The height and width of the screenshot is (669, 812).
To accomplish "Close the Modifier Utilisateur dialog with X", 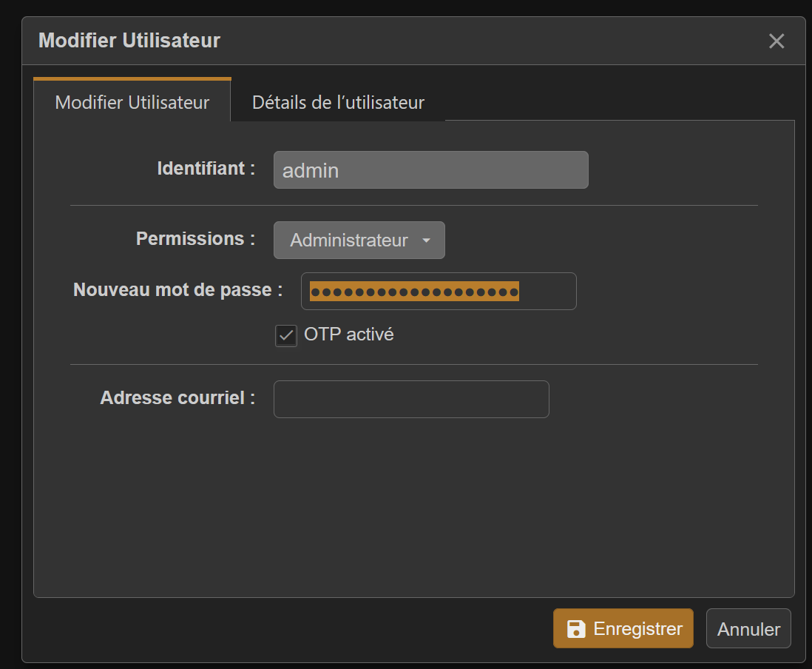I will click(x=776, y=41).
